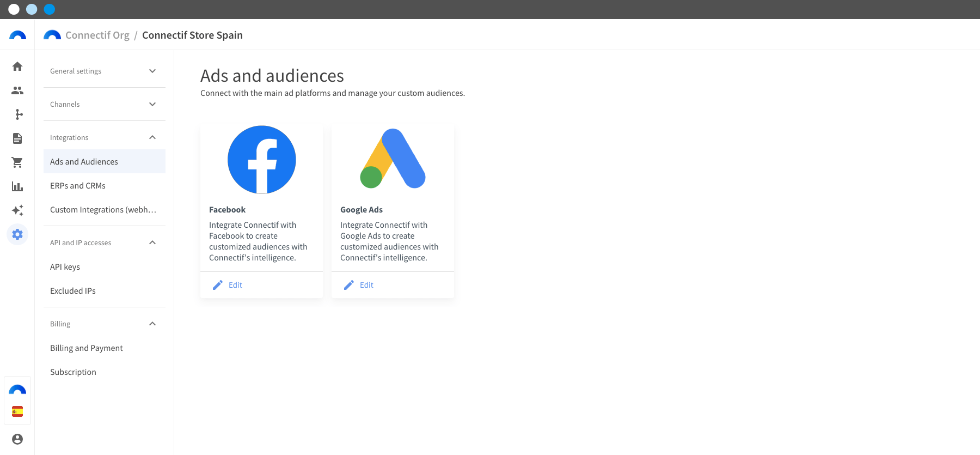Viewport: 980px width, 455px height.
Task: Click Connectif Store Spain breadcrumb
Action: (192, 35)
